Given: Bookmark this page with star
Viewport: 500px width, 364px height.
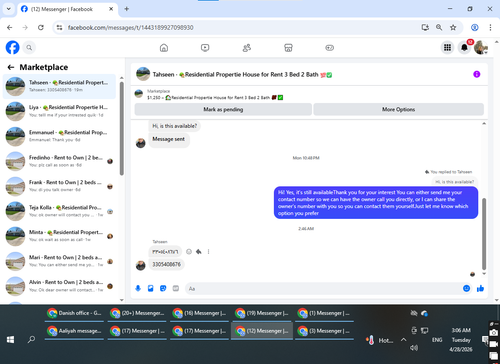Looking at the screenshot, I should point(453,27).
